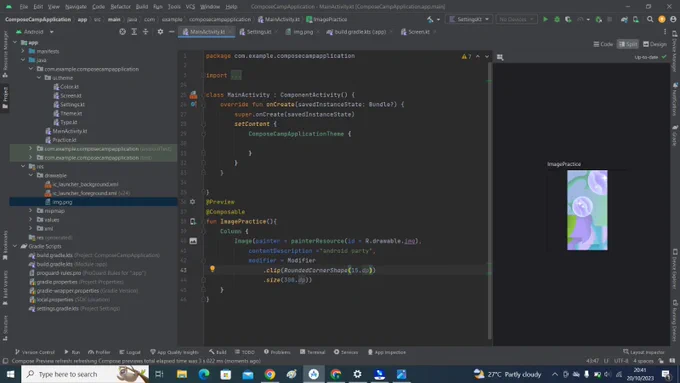The height and width of the screenshot is (383, 680).
Task: Switch editor to Code view mode
Action: tap(603, 44)
